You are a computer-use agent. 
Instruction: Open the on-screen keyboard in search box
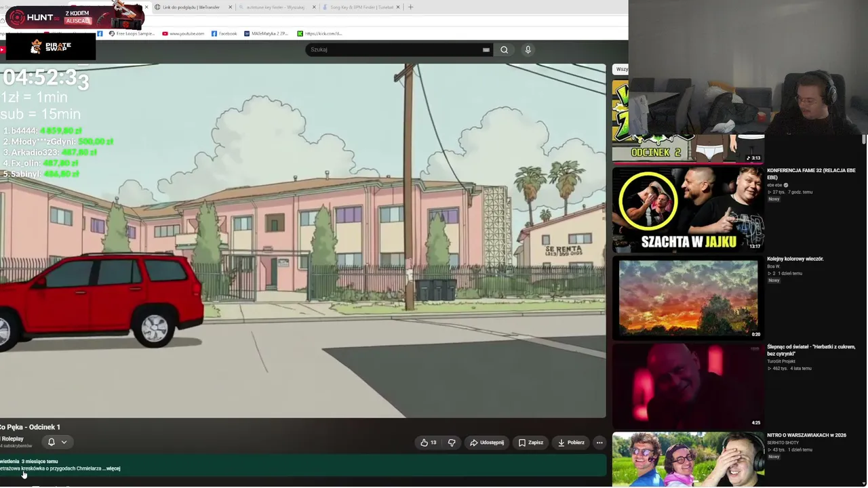point(486,49)
